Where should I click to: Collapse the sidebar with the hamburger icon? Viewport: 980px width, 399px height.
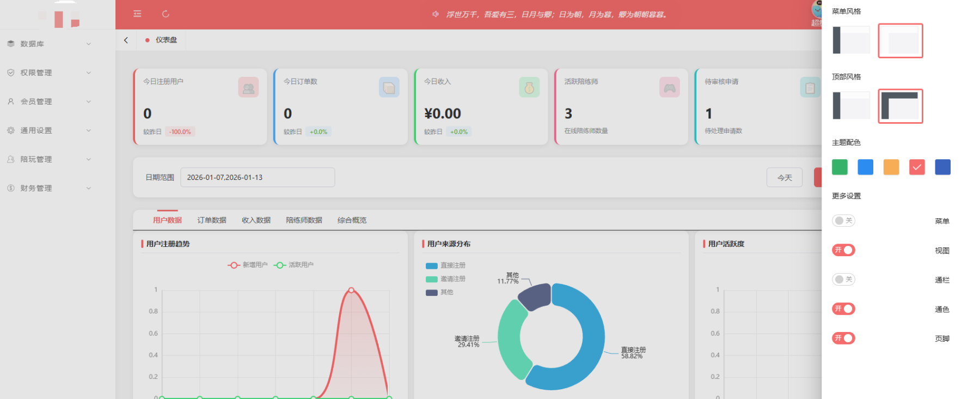[137, 14]
